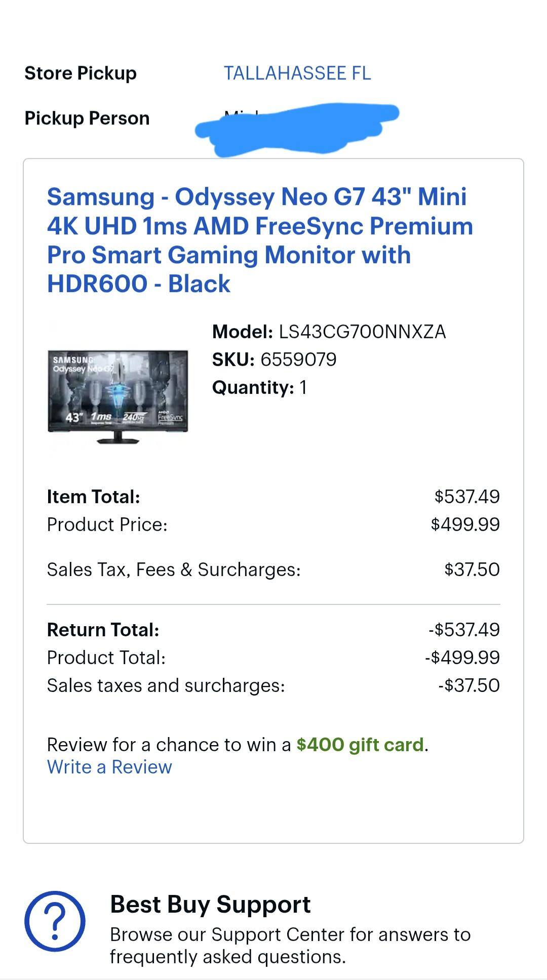Viewport: 547px width, 980px height.
Task: Tap the Item Total amount $537.49
Action: 467,497
